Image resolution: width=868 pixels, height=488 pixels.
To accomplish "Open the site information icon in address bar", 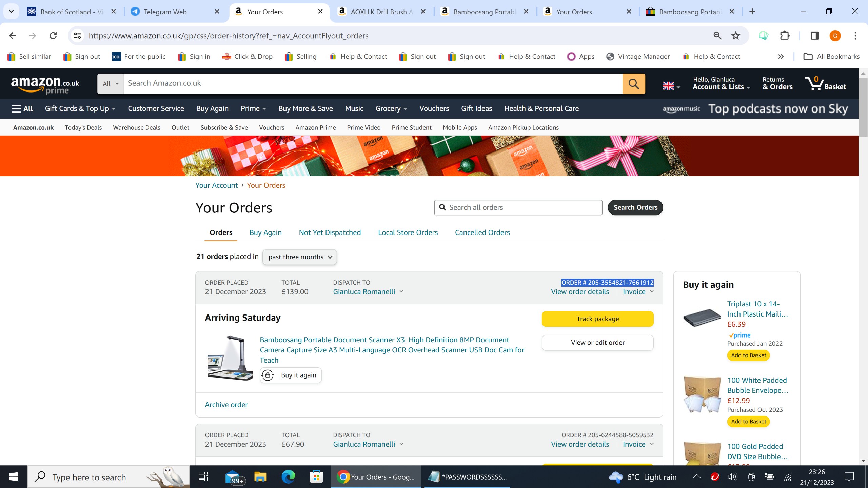I will 78,36.
